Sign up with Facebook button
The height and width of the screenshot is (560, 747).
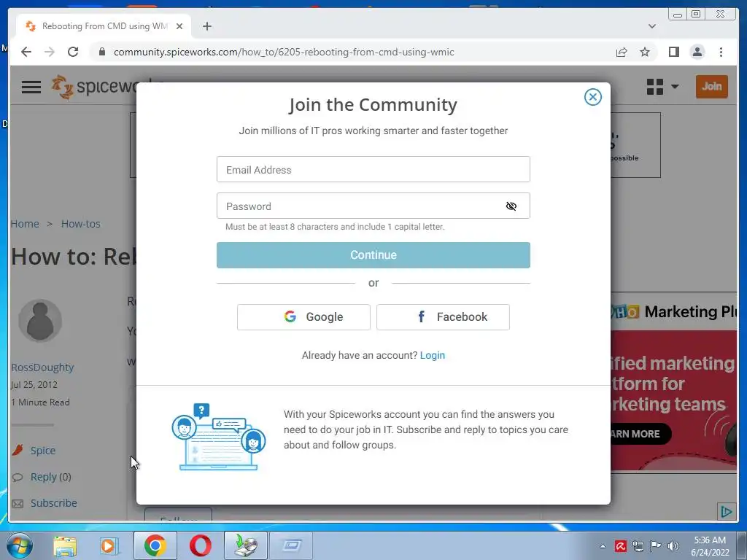(443, 317)
